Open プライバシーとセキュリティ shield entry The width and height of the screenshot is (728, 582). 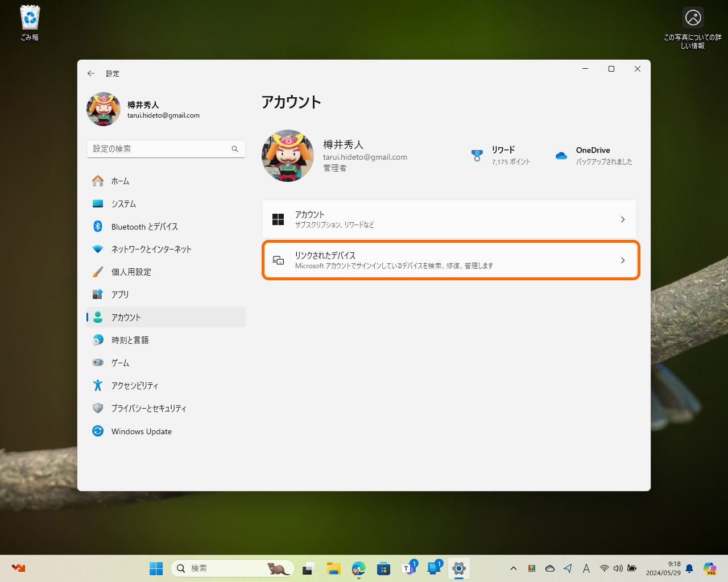click(x=166, y=408)
